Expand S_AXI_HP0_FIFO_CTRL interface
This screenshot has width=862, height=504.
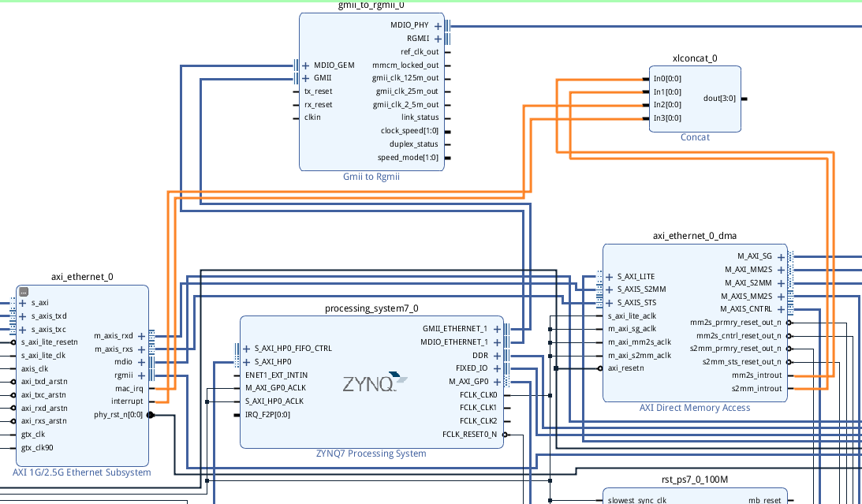246,349
